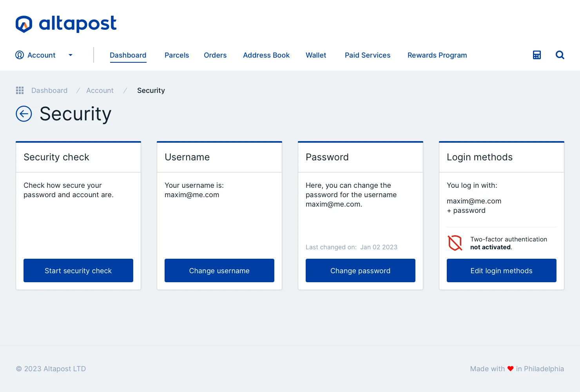This screenshot has height=392, width=580.
Task: Click the Change username button
Action: (219, 270)
